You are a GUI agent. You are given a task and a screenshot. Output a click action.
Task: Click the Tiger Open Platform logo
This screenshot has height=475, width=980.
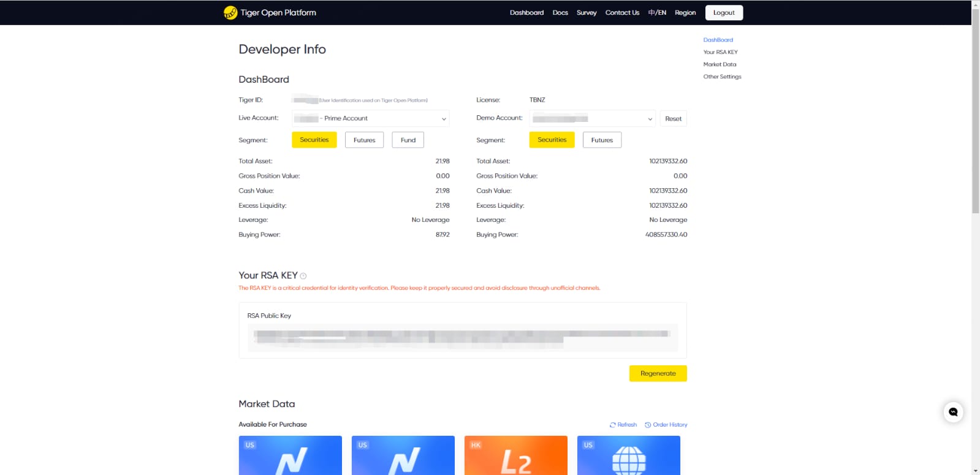(x=270, y=12)
